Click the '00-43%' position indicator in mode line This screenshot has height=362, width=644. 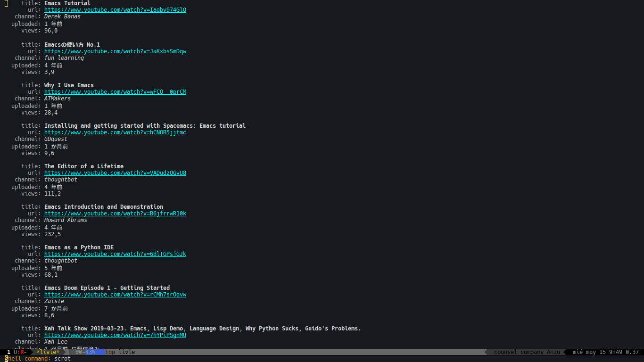click(x=85, y=352)
